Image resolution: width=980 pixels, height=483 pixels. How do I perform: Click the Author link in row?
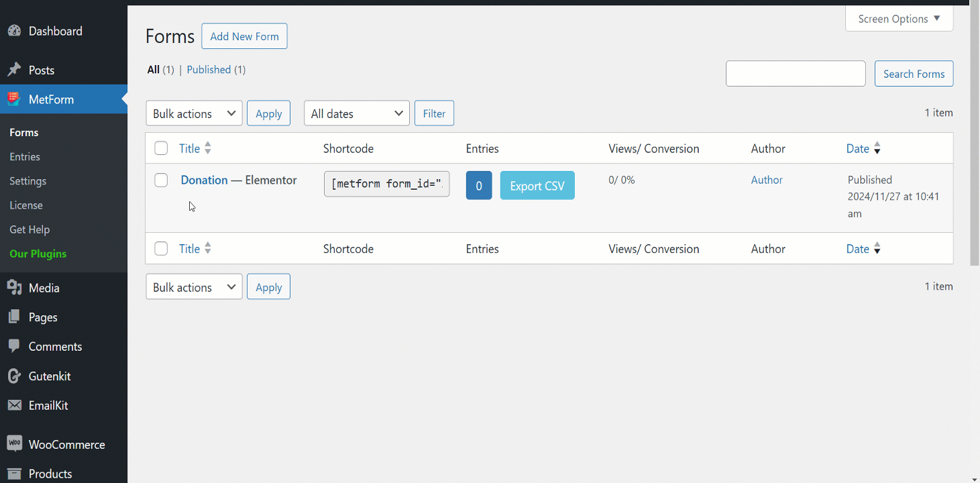coord(767,180)
